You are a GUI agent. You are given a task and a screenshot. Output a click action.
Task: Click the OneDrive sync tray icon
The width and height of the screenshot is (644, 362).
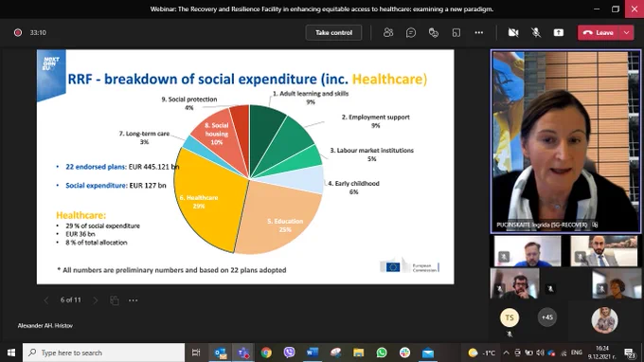(x=551, y=353)
